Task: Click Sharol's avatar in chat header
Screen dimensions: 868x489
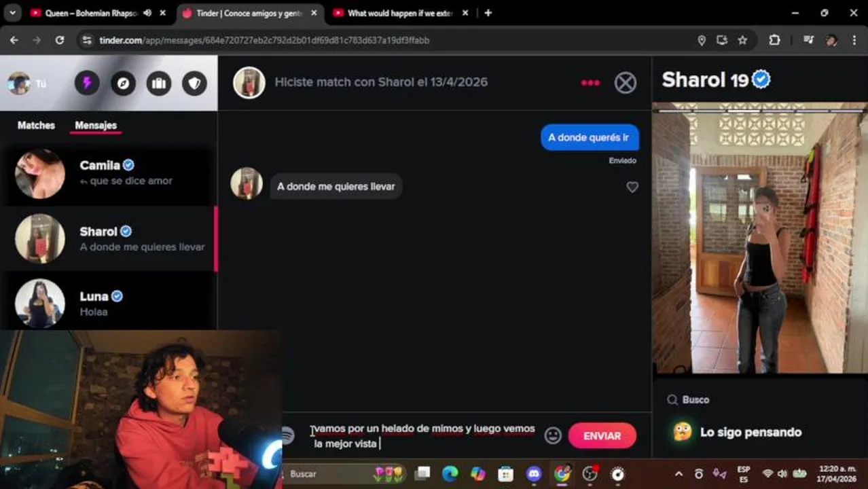Action: click(x=249, y=82)
